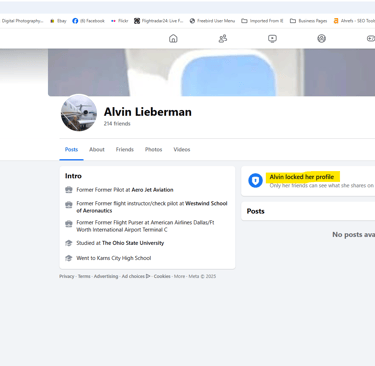Click the Flight Purser at American Airlines text
This screenshot has height=366, width=375.
coord(145,226)
